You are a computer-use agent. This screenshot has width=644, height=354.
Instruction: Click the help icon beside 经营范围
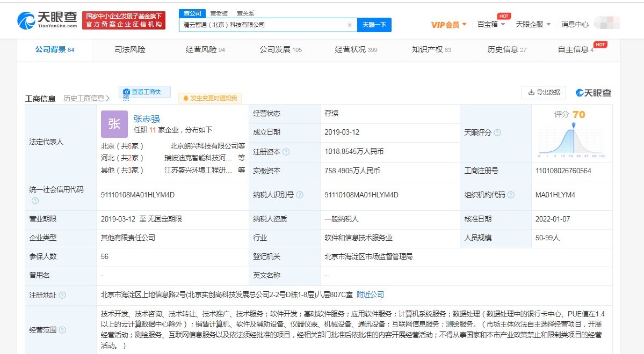click(x=62, y=330)
